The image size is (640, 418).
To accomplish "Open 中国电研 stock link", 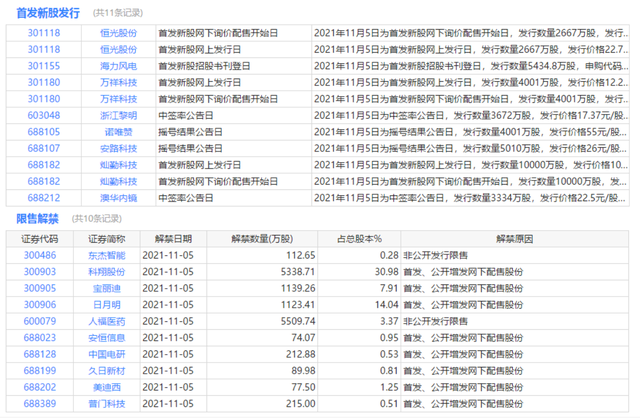I will (x=107, y=354).
